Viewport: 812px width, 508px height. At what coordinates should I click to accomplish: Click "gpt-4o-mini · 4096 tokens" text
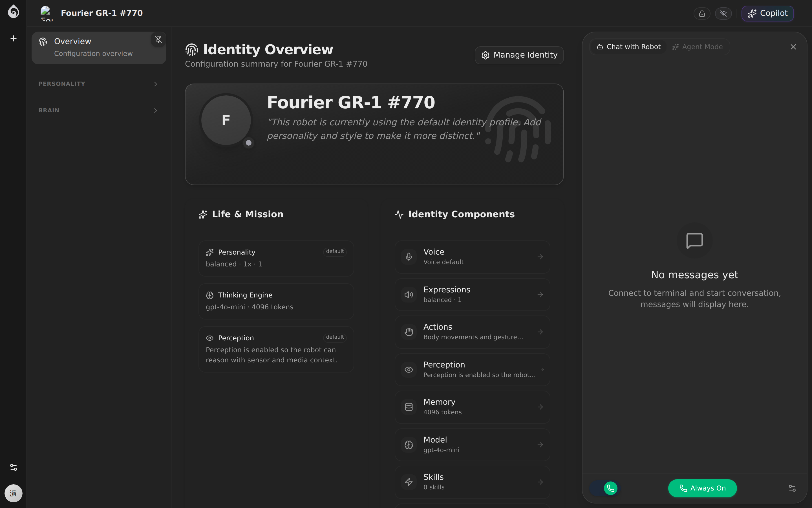pos(249,307)
